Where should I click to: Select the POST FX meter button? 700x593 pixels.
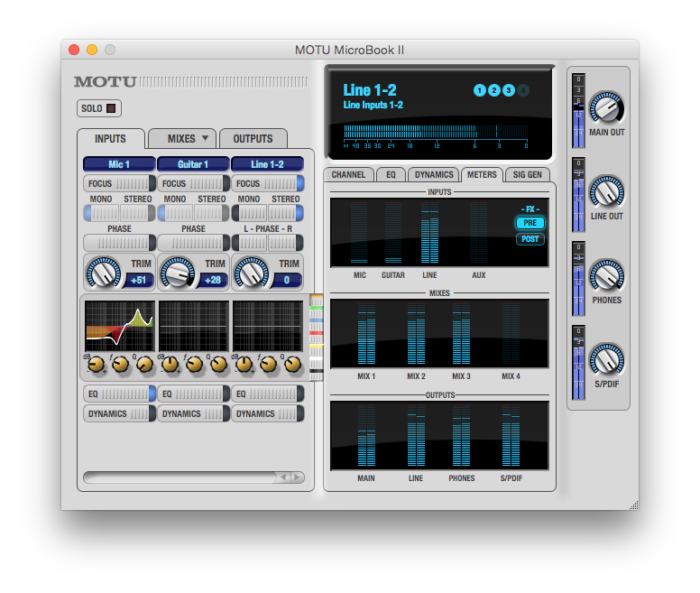click(530, 239)
